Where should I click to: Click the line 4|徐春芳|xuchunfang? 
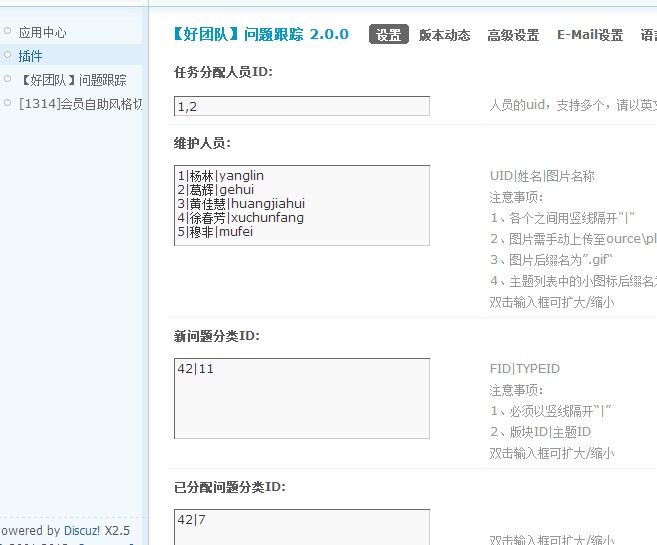241,218
